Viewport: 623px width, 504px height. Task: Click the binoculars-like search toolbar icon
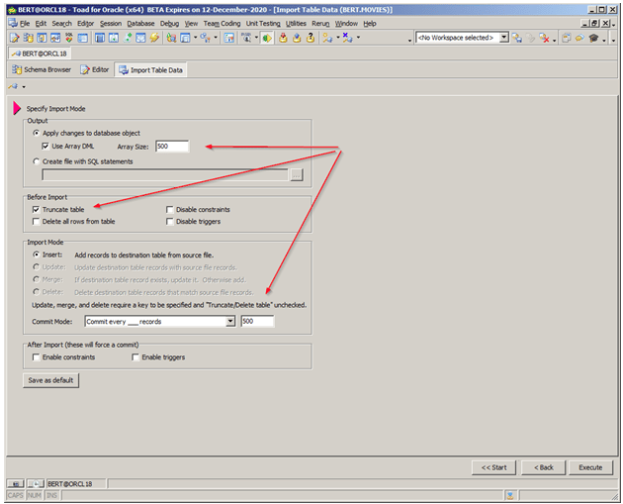click(246, 38)
